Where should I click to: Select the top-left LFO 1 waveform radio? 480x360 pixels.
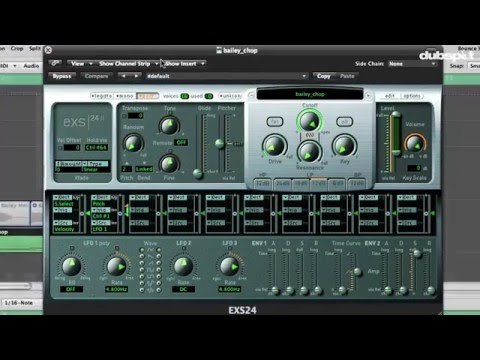click(142, 250)
